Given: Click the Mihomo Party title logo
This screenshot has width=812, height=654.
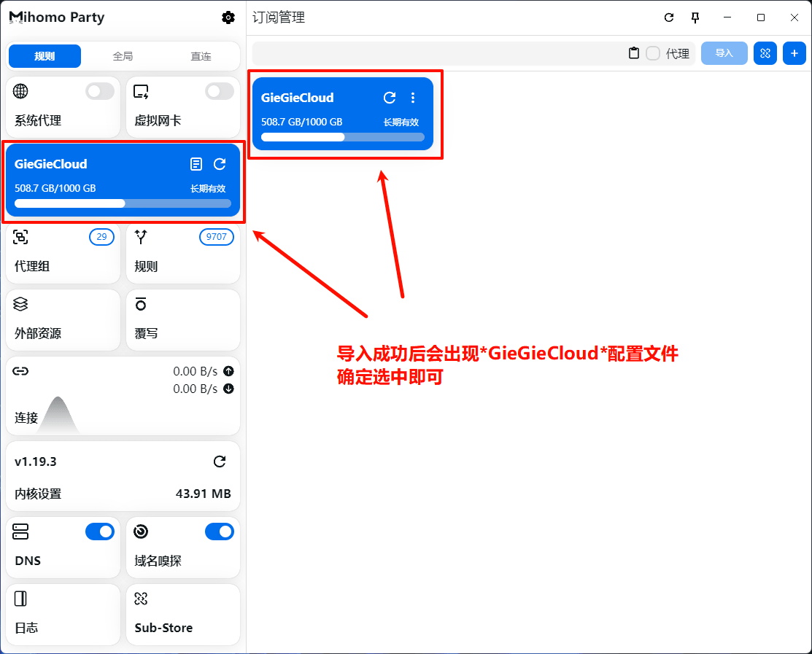Looking at the screenshot, I should pos(57,17).
